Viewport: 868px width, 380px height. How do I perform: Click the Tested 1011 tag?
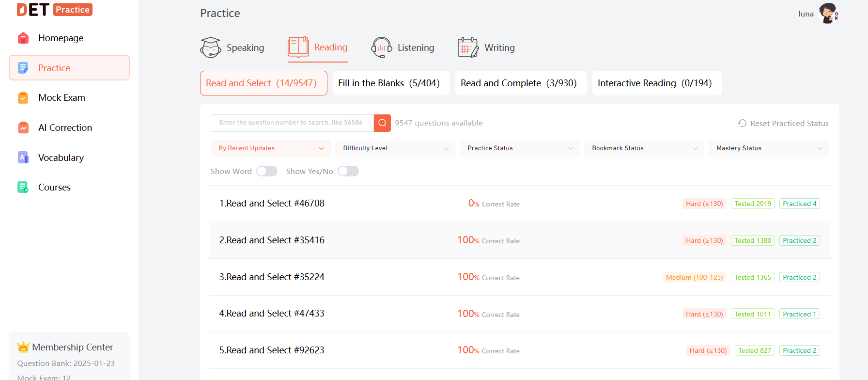pos(753,314)
